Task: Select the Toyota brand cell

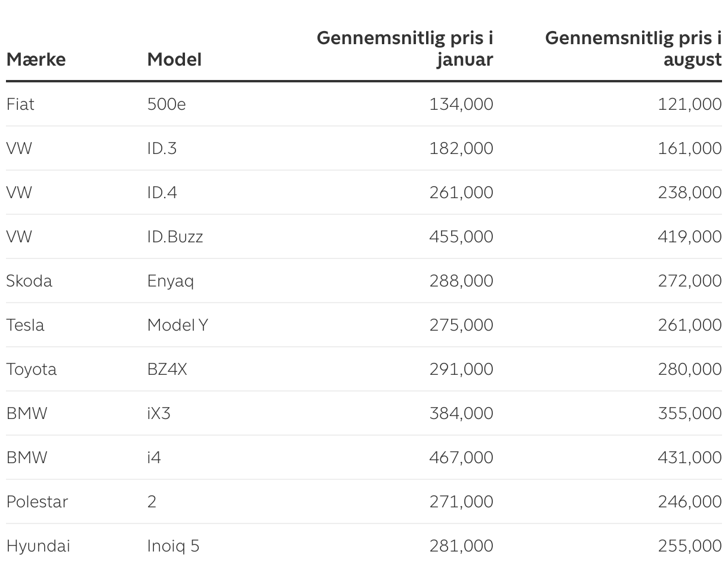Action: click(32, 369)
